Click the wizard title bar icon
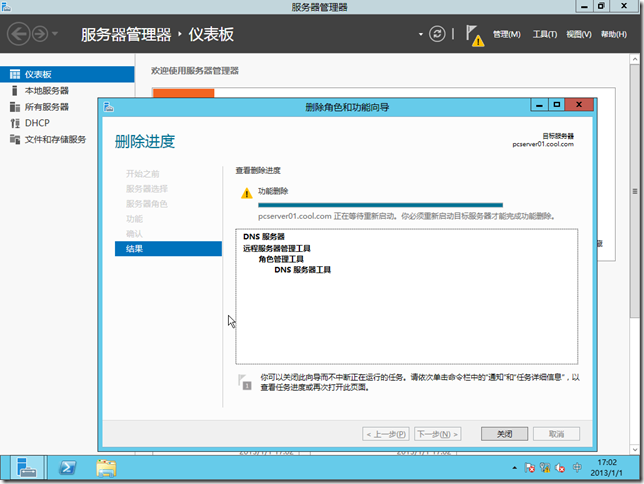 coord(109,107)
